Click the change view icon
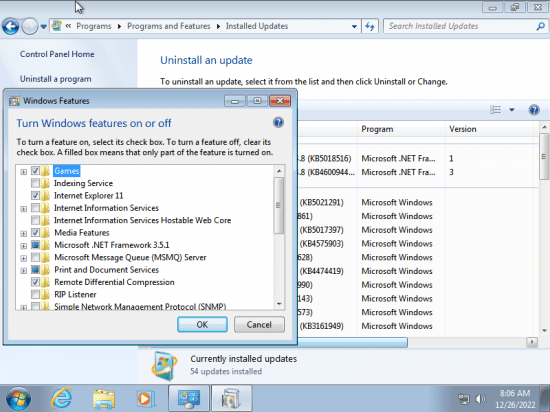 pos(495,110)
